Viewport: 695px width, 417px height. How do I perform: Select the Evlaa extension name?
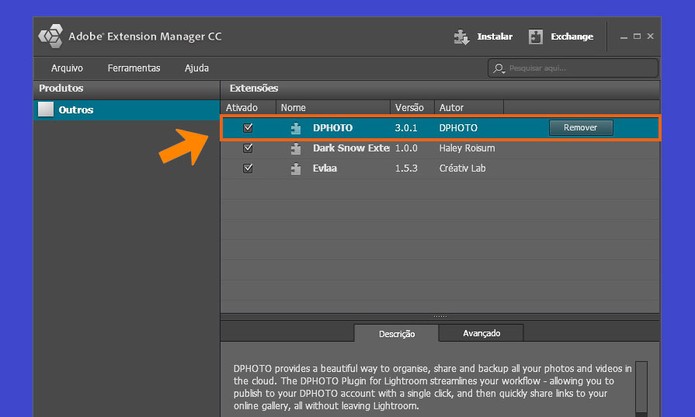point(325,168)
